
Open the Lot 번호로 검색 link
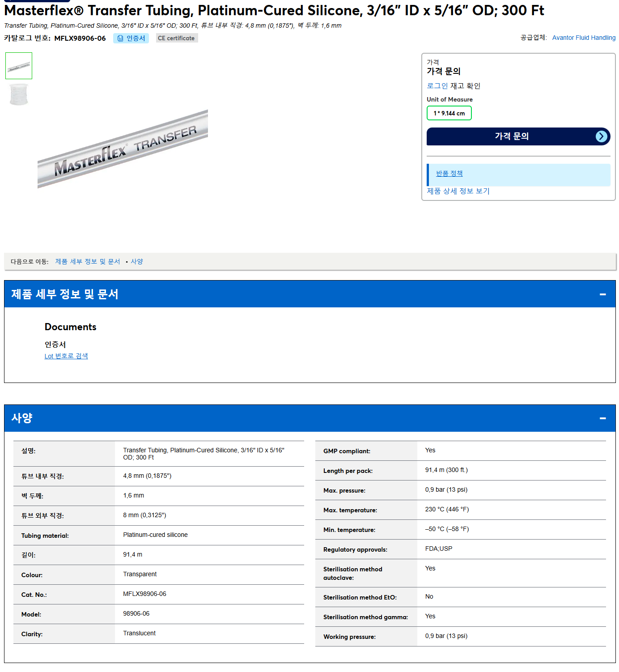click(66, 356)
